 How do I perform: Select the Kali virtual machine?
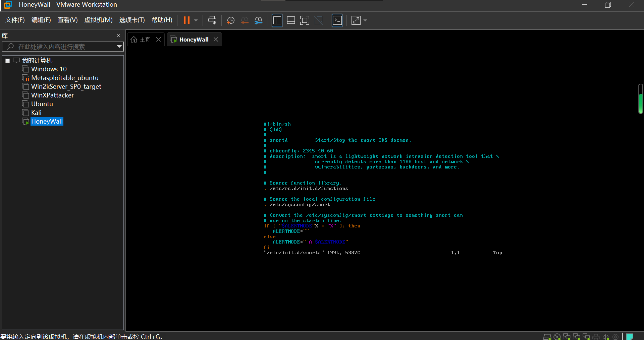click(36, 113)
